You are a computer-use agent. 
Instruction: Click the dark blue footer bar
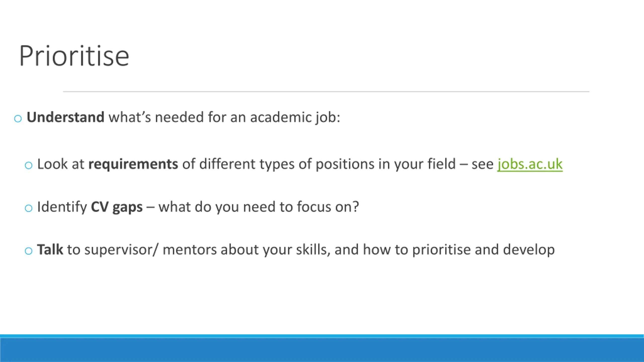[x=322, y=350]
